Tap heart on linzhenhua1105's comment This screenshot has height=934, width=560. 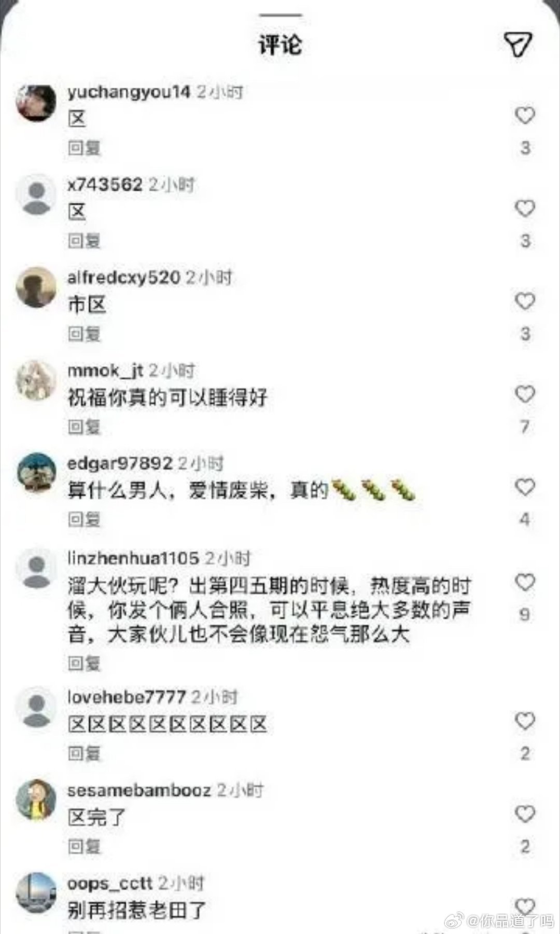point(525,582)
